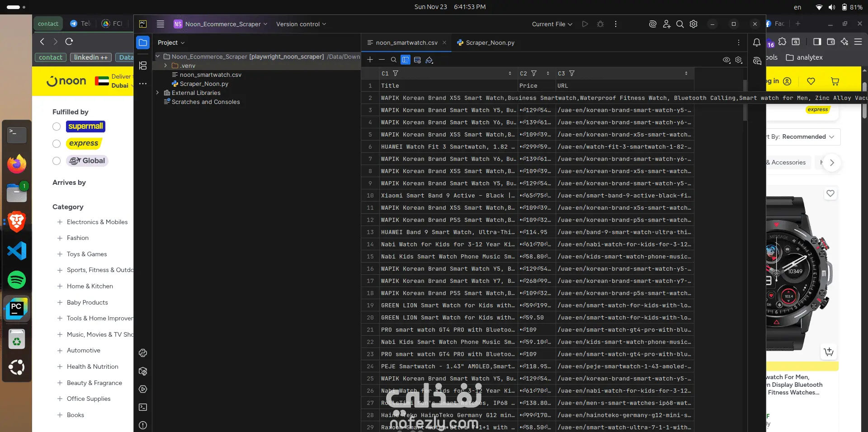Open PyCharm main menu hamburger icon
The height and width of the screenshot is (432, 868).
click(160, 24)
